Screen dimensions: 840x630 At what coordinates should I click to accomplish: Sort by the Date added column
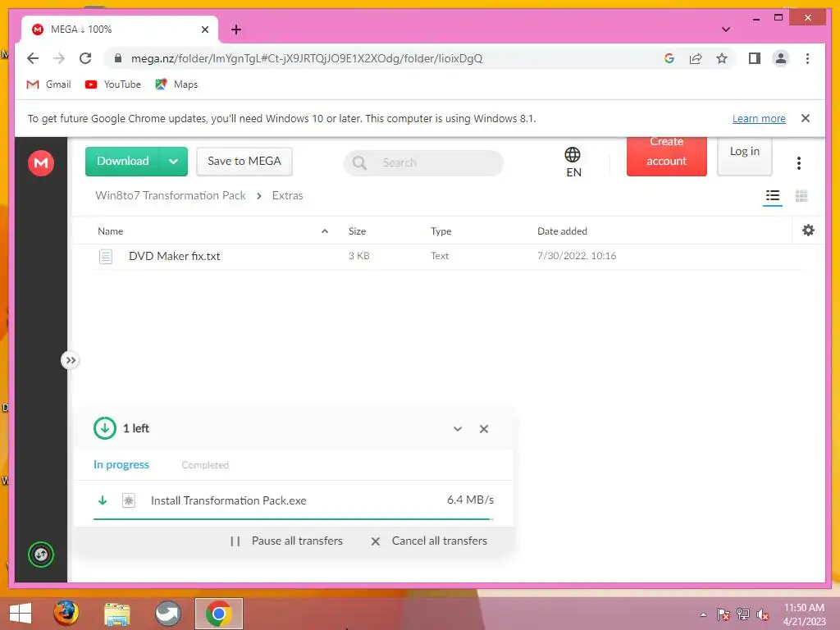562,231
